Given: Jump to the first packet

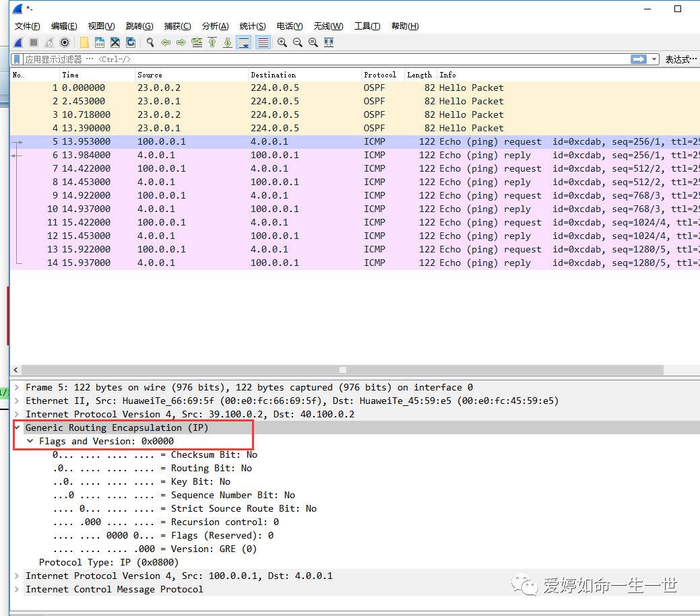Looking at the screenshot, I should point(212,43).
